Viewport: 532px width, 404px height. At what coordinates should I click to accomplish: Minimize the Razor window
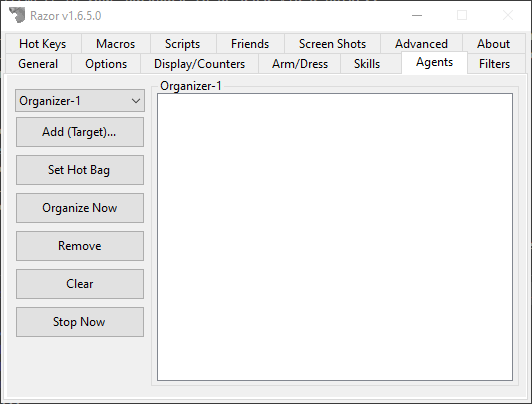tap(417, 15)
